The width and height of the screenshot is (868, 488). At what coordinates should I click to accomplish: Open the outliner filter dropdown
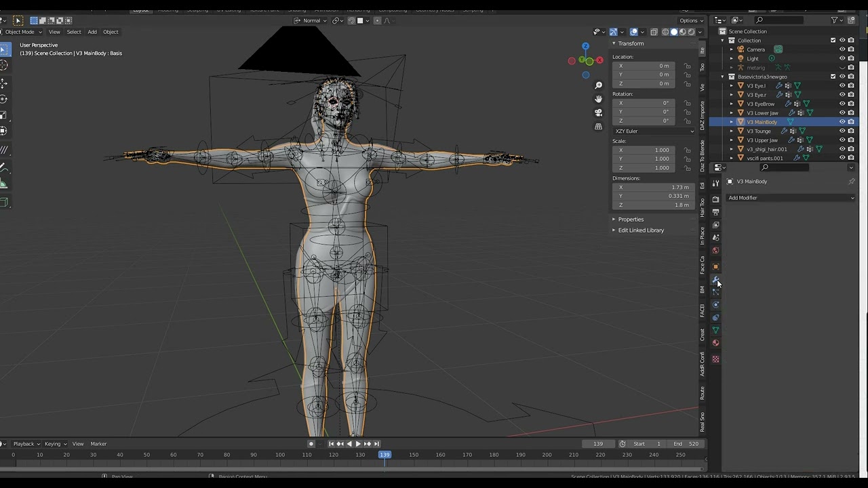tap(837, 20)
